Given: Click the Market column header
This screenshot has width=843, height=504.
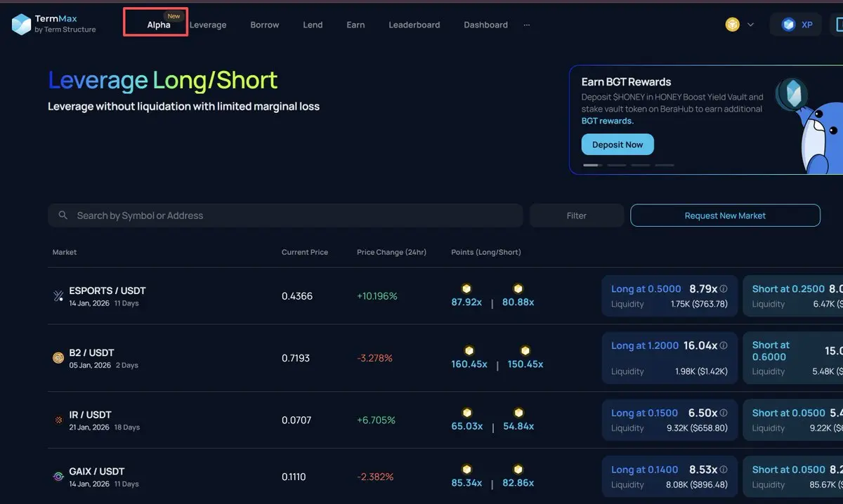Looking at the screenshot, I should (x=65, y=252).
